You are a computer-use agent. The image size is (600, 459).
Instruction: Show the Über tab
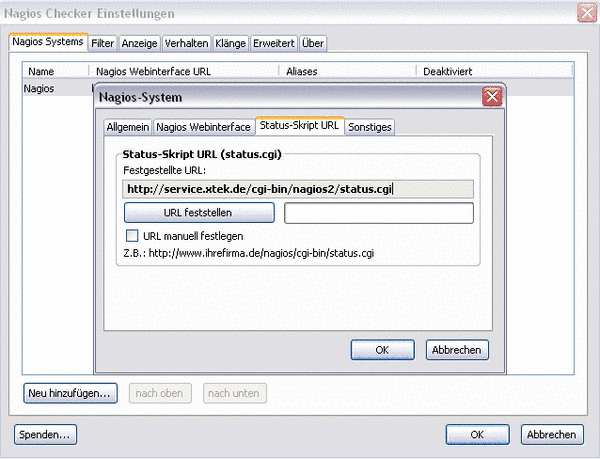coord(312,44)
